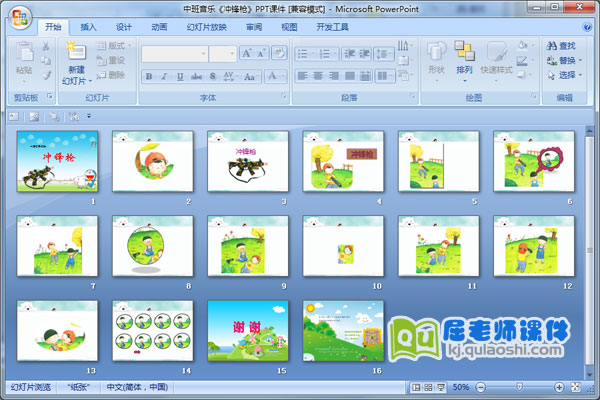600x400 pixels.
Task: Open the Columns dropdown
Action: [x=385, y=76]
